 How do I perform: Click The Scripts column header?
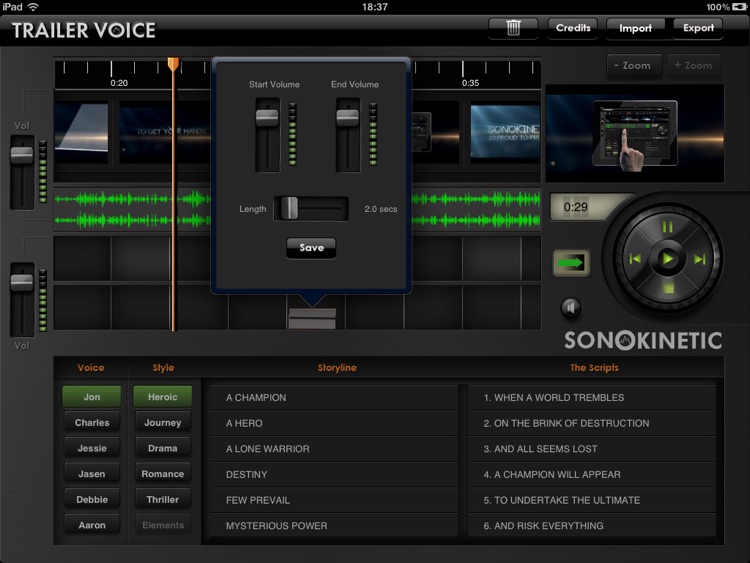pos(594,367)
